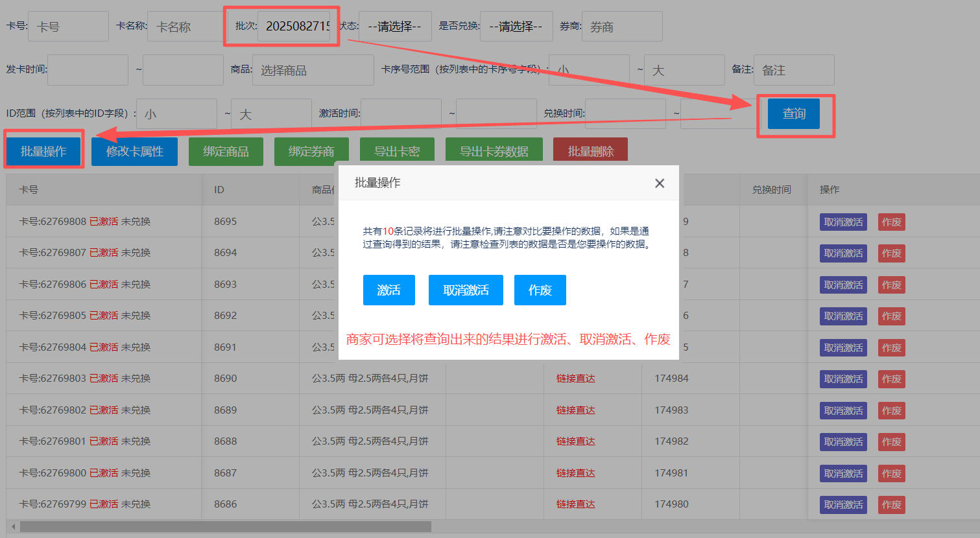Open the 选择商品 product selector
980x538 pixels.
pyautogui.click(x=313, y=70)
